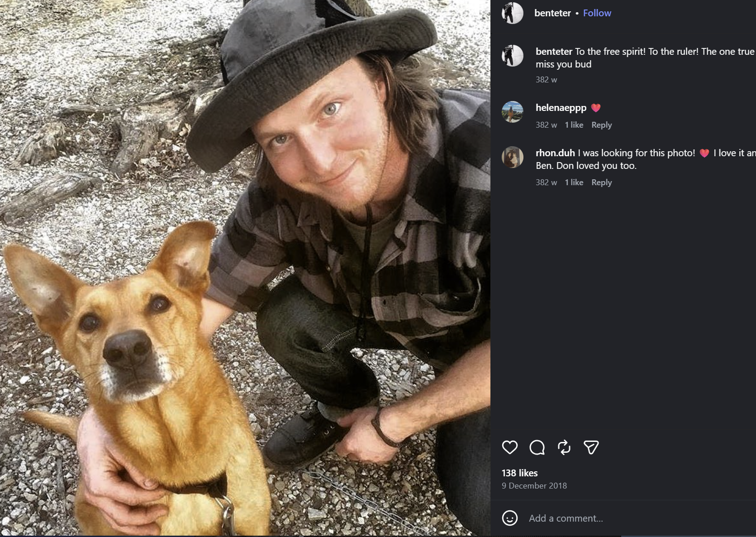Reply to rhon.duh's comment
756x537 pixels.
[x=601, y=182]
